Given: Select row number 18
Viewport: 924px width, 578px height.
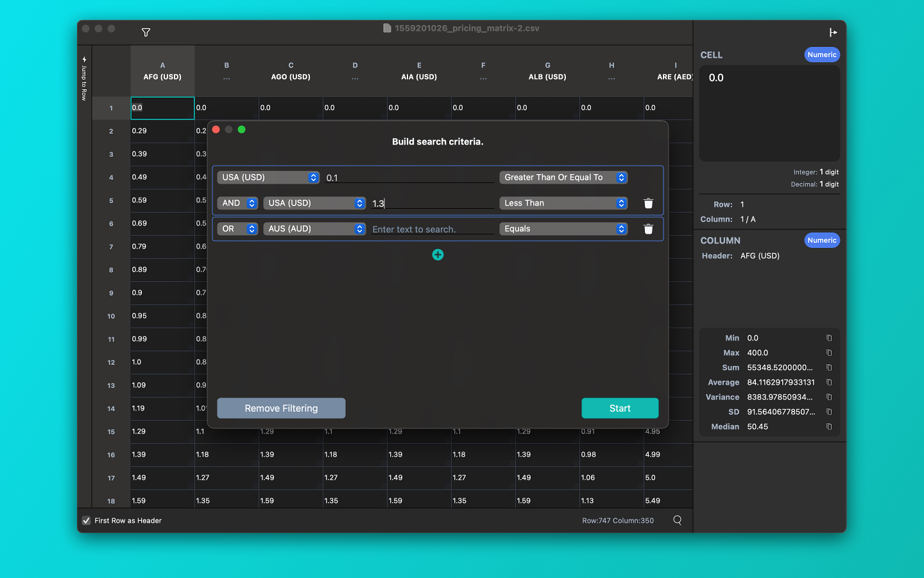Looking at the screenshot, I should (111, 501).
